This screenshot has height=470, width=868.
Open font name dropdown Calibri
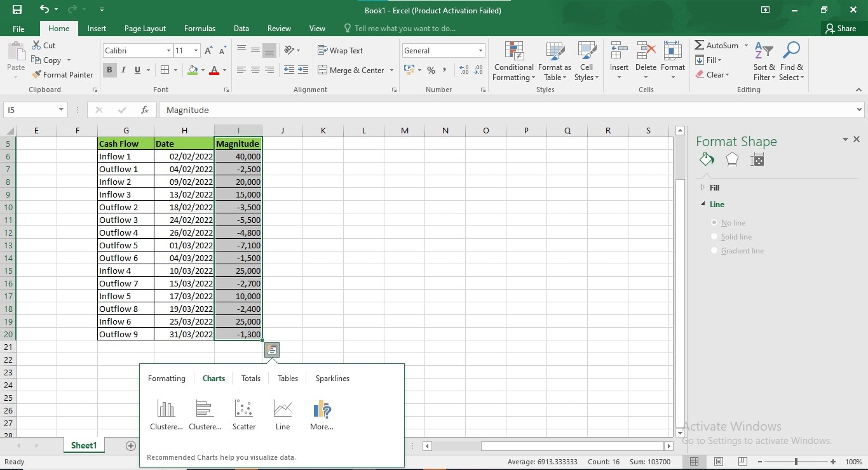pyautogui.click(x=168, y=50)
